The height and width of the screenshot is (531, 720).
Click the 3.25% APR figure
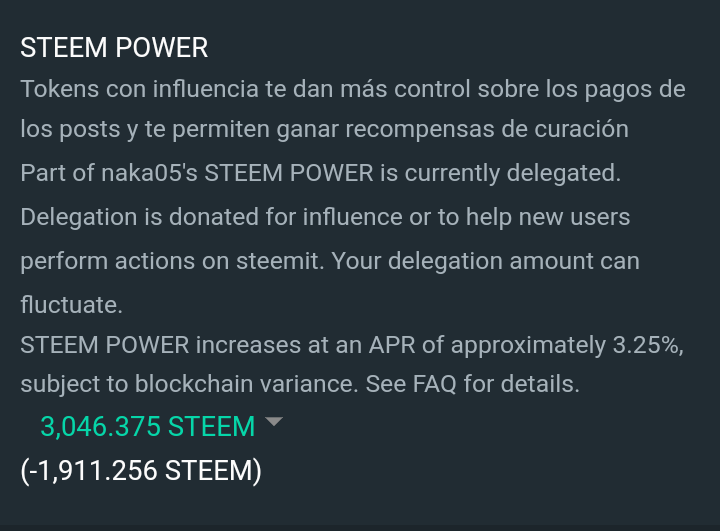pyautogui.click(x=648, y=345)
